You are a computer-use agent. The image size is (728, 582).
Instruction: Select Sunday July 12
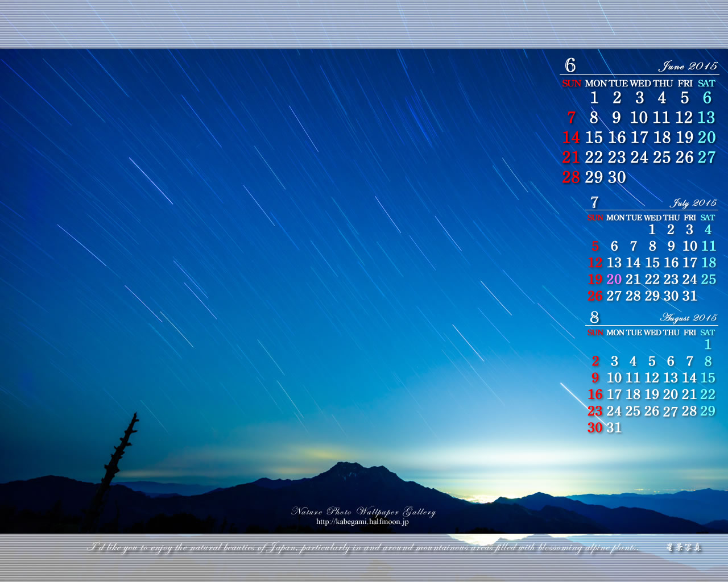tap(595, 263)
